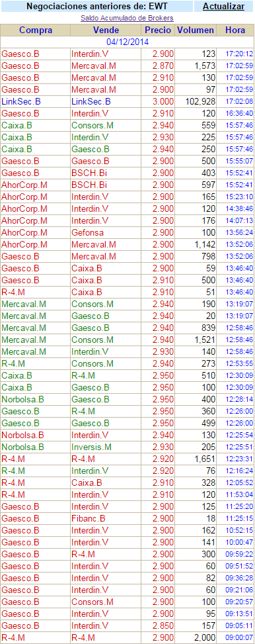Click the volume value 95
This screenshot has height=644, width=255.
click(211, 614)
